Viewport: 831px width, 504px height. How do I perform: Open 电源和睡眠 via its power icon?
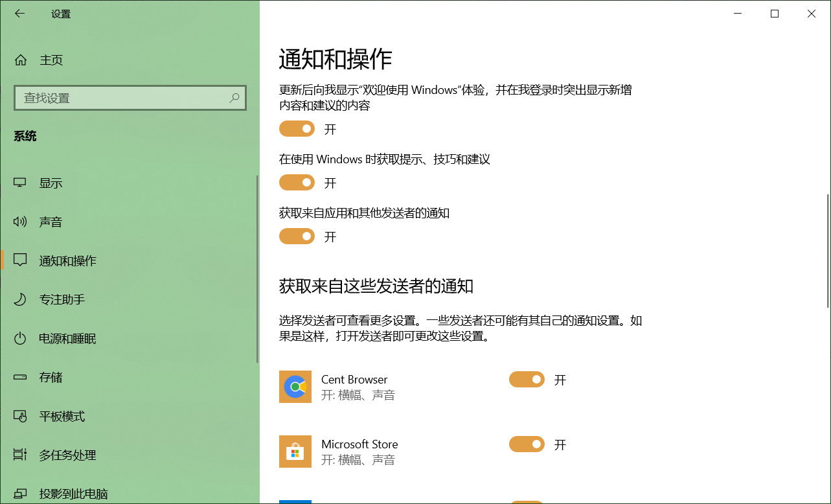click(20, 338)
